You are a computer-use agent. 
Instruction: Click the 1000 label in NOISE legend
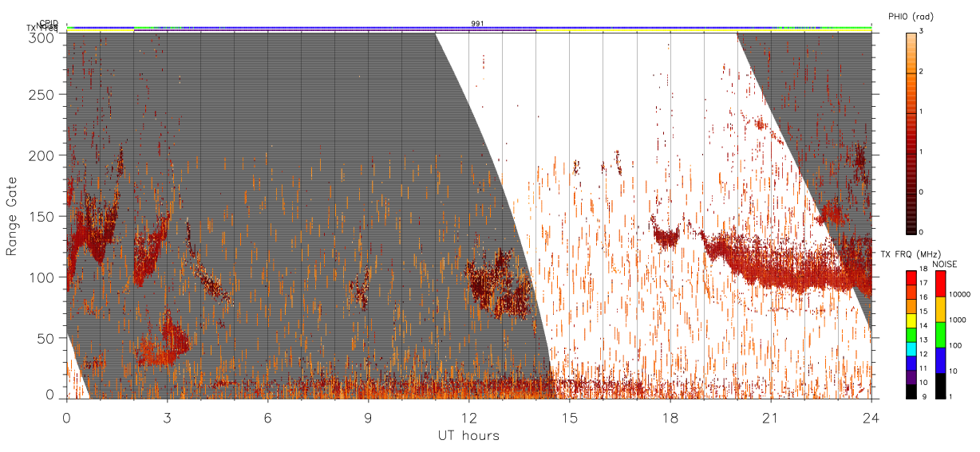[x=957, y=320]
